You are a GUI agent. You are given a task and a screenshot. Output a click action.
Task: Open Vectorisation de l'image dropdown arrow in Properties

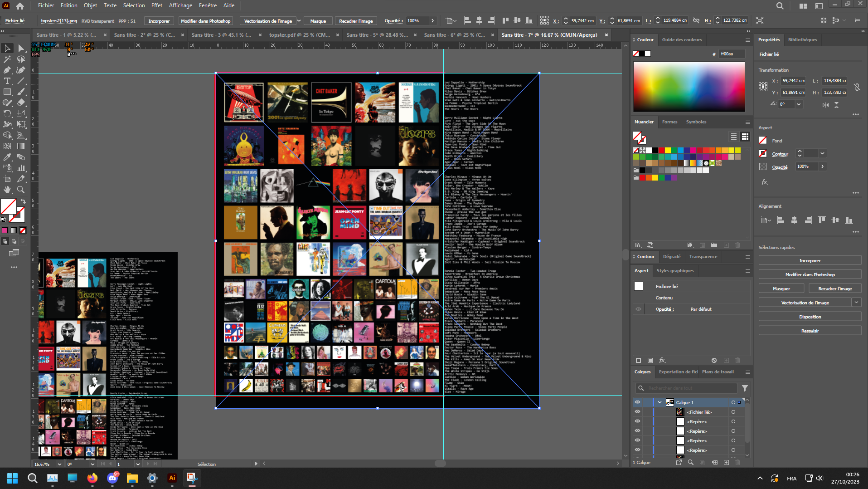tap(856, 303)
